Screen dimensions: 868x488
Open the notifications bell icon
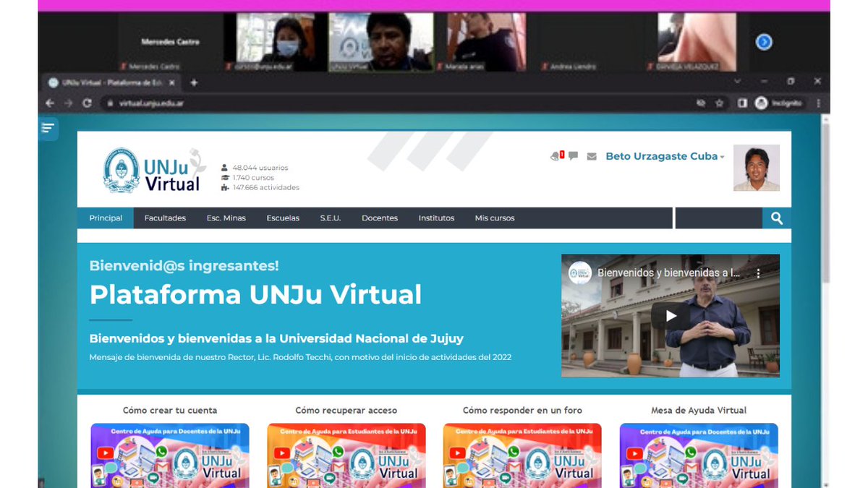pyautogui.click(x=556, y=155)
